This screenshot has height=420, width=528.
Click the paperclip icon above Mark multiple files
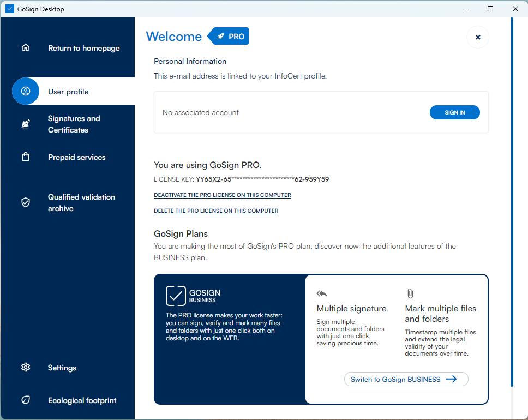[x=410, y=293]
